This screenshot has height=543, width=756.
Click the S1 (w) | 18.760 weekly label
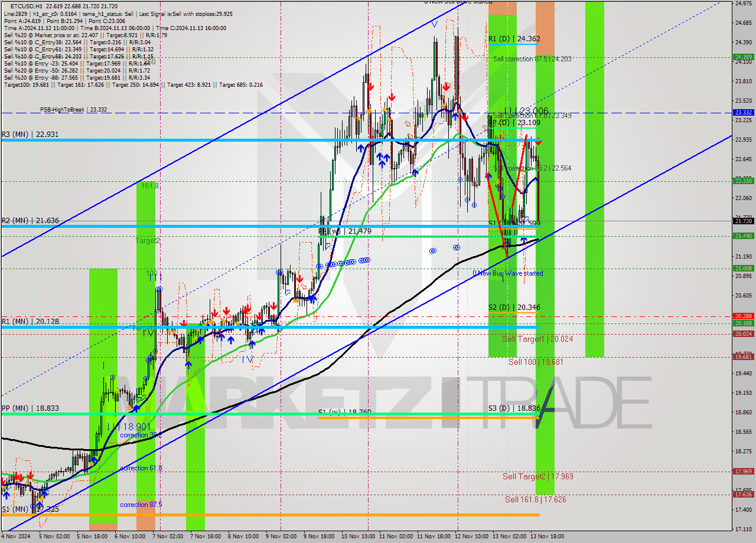click(x=345, y=413)
